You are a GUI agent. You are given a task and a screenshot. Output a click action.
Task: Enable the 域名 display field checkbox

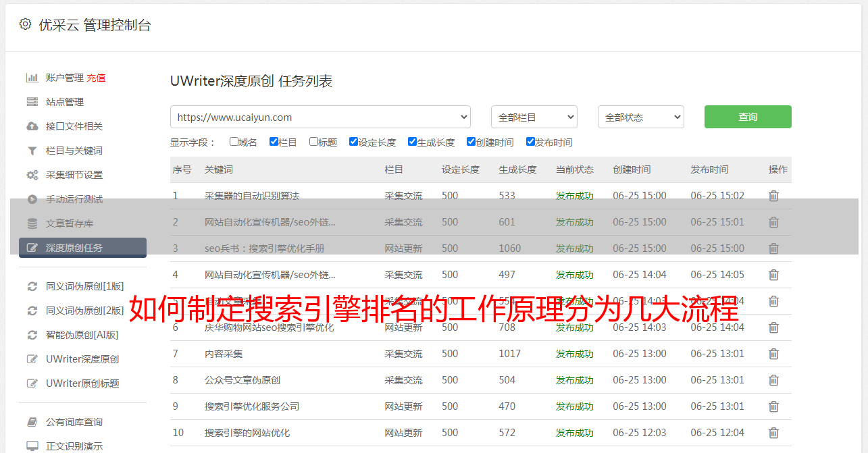click(234, 142)
